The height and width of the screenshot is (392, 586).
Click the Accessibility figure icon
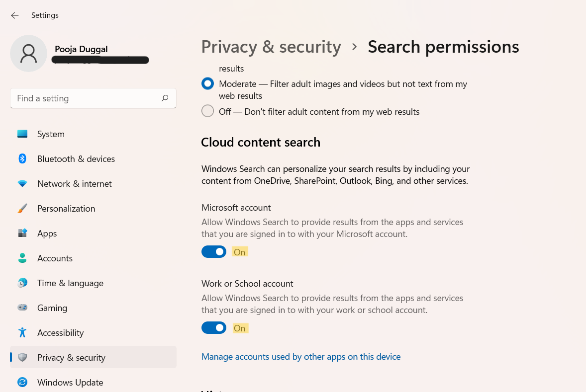click(22, 333)
